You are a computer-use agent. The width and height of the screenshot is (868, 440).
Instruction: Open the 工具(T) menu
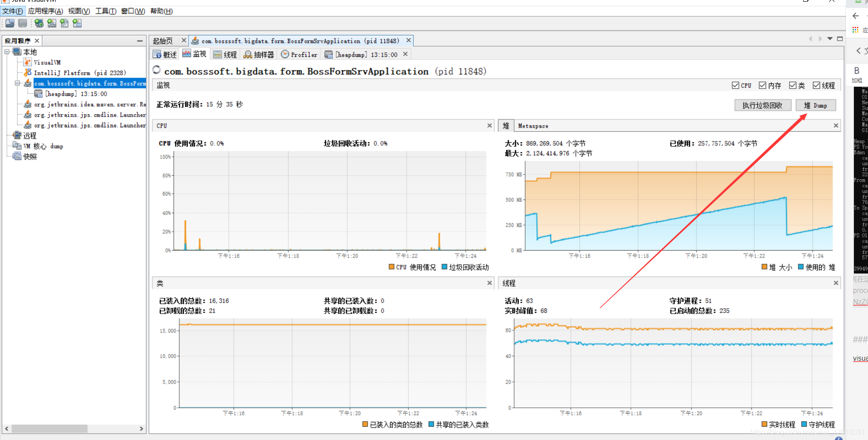106,11
